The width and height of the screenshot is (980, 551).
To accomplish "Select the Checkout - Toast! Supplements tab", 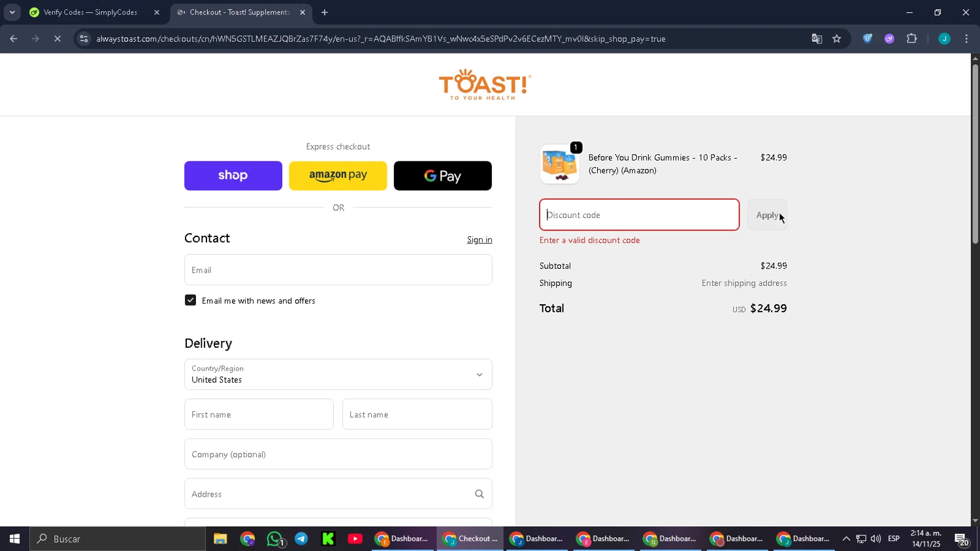I will pos(239,12).
